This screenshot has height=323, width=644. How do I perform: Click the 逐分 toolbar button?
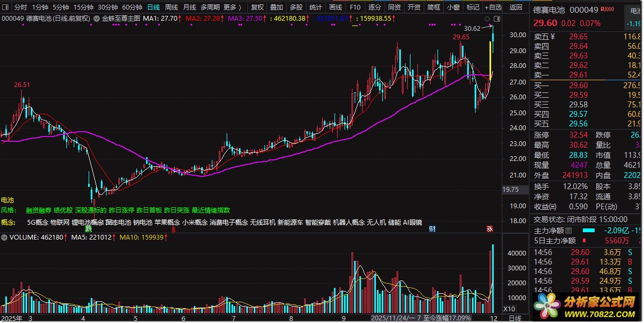click(x=375, y=7)
